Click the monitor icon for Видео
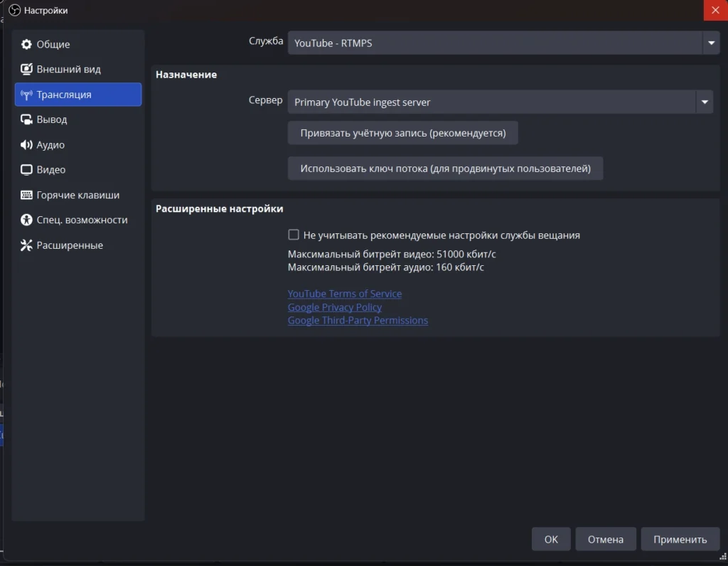Viewport: 728px width, 566px height. click(x=26, y=170)
